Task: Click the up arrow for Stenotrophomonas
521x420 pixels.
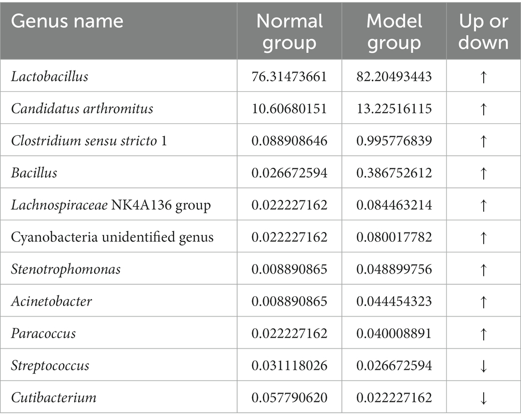Action: pos(484,269)
